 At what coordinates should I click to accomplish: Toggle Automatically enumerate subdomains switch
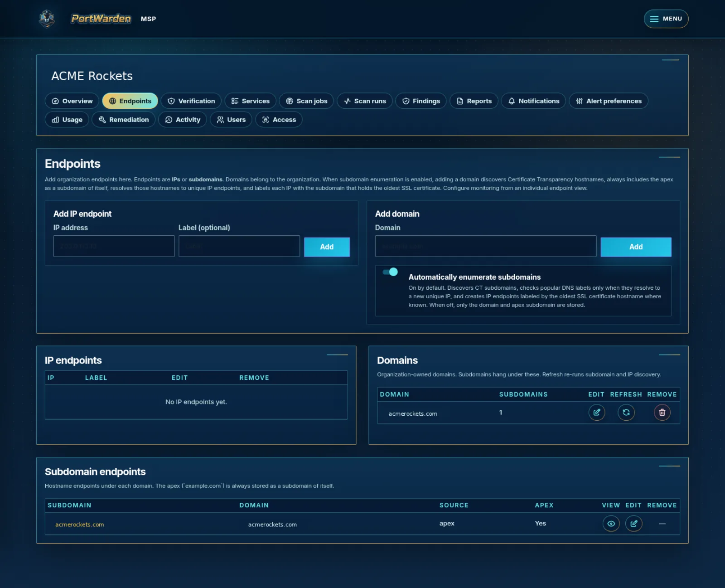pos(390,272)
